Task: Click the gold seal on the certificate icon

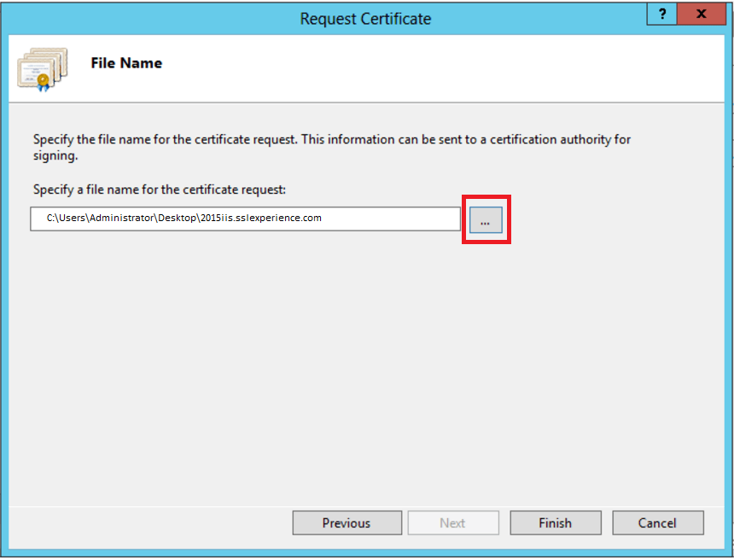Action: 43,80
